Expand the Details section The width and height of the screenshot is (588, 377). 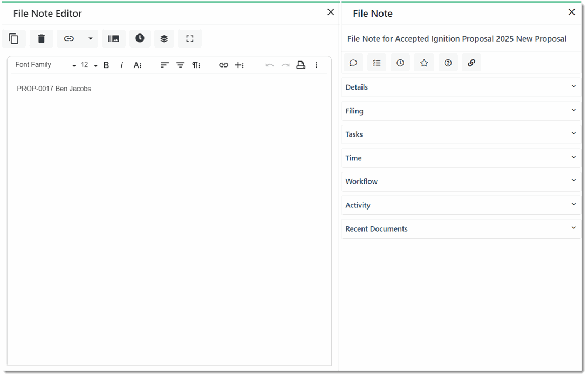point(461,87)
